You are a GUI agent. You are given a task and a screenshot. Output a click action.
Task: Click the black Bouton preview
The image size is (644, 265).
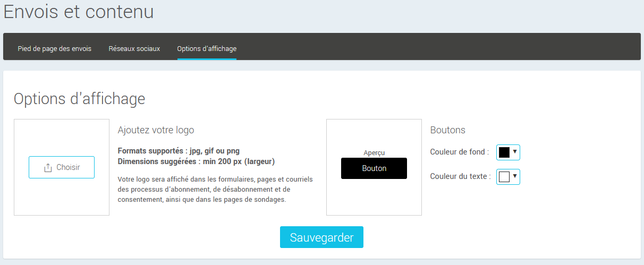374,168
